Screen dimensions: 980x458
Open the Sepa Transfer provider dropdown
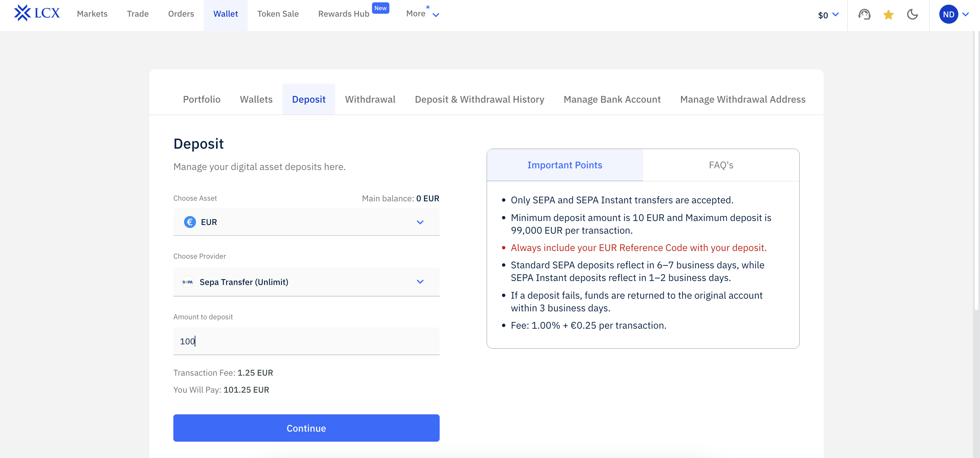[420, 282]
